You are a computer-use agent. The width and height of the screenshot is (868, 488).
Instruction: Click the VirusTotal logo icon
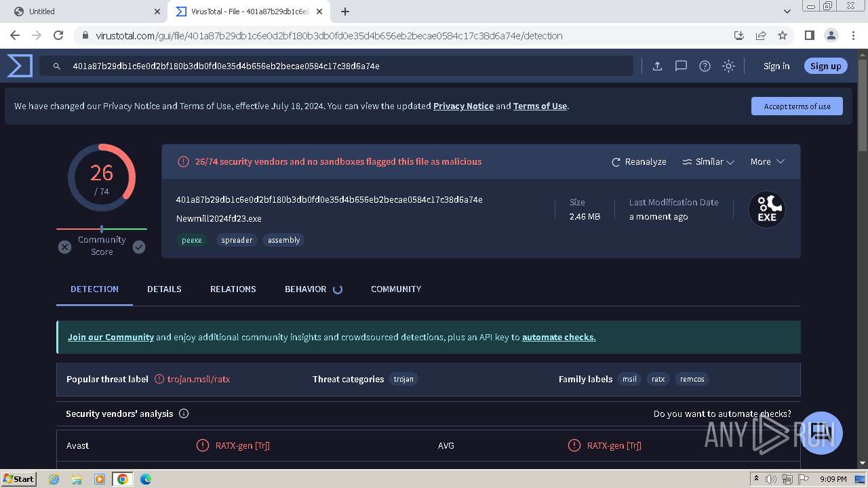tap(20, 66)
